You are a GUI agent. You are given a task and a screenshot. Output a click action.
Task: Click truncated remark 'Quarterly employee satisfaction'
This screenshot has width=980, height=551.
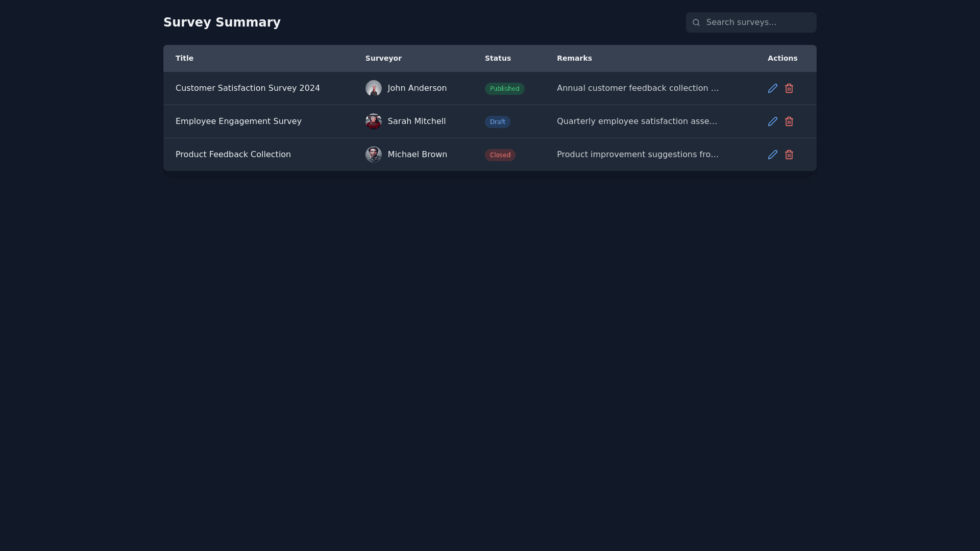[637, 121]
